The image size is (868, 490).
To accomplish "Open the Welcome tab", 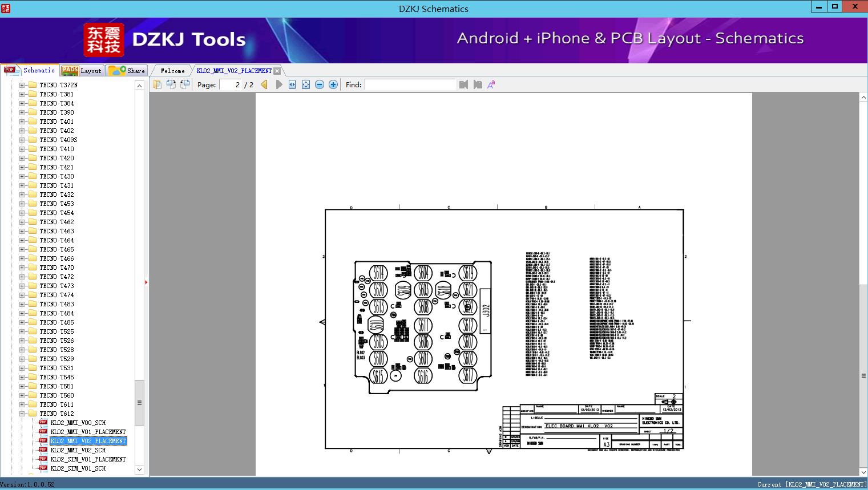I will tap(172, 71).
